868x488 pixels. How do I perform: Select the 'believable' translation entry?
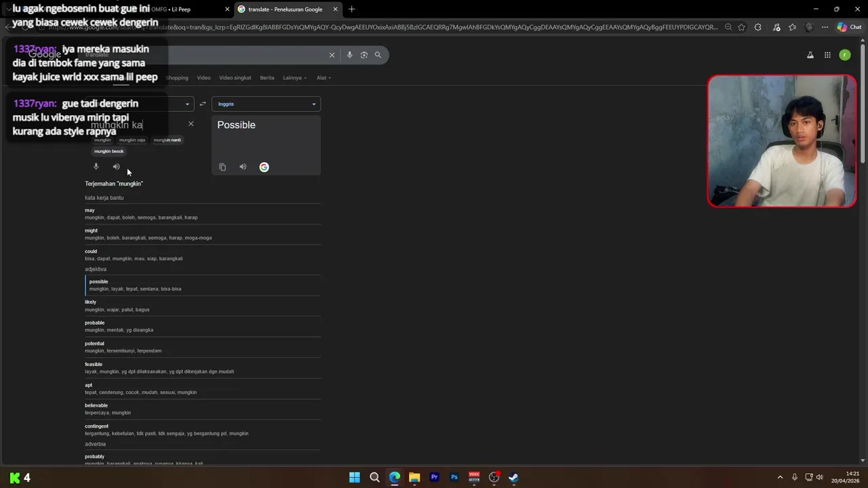pyautogui.click(x=203, y=409)
